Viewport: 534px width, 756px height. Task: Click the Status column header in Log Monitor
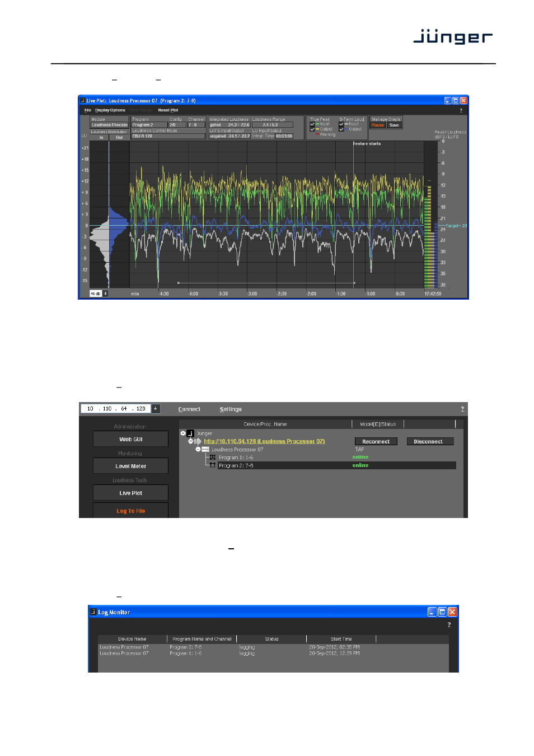[272, 639]
